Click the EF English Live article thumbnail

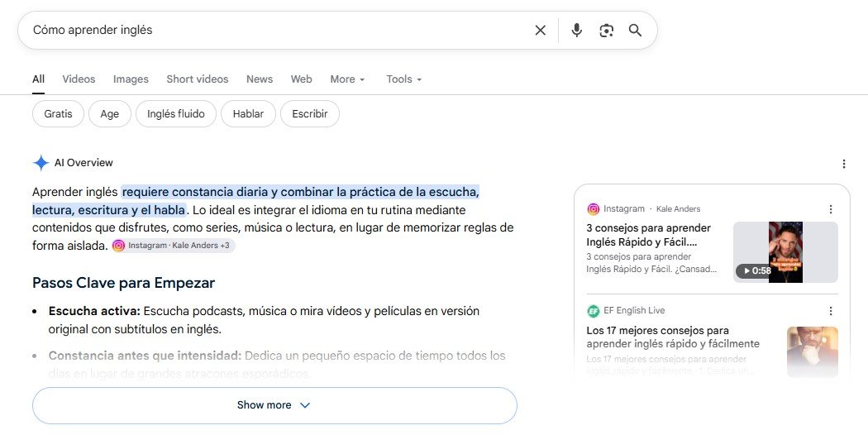[812, 352]
